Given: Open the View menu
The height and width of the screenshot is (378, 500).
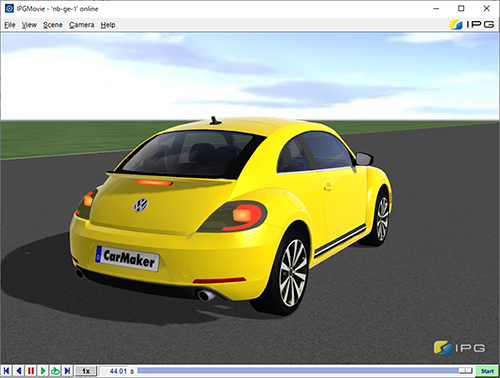Looking at the screenshot, I should [x=29, y=25].
